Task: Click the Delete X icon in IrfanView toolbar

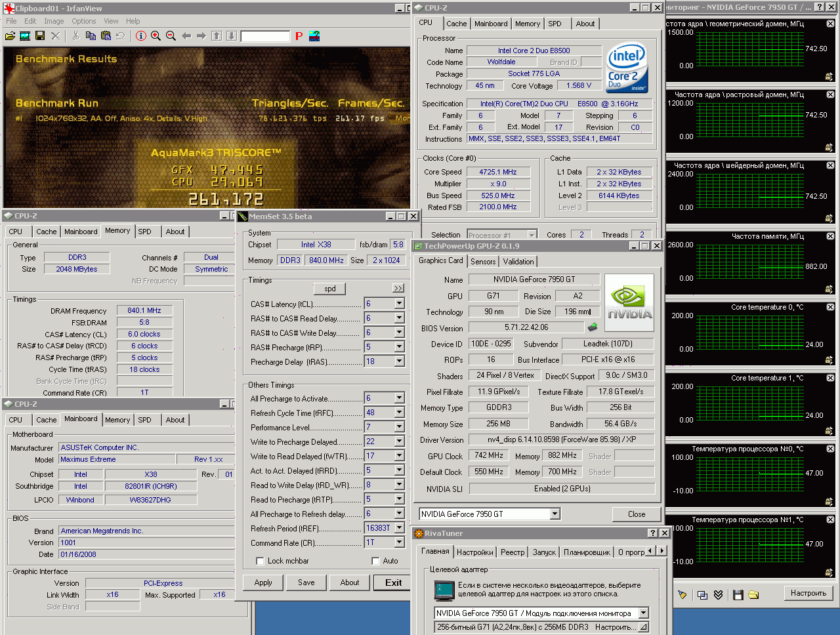Action: (56, 36)
